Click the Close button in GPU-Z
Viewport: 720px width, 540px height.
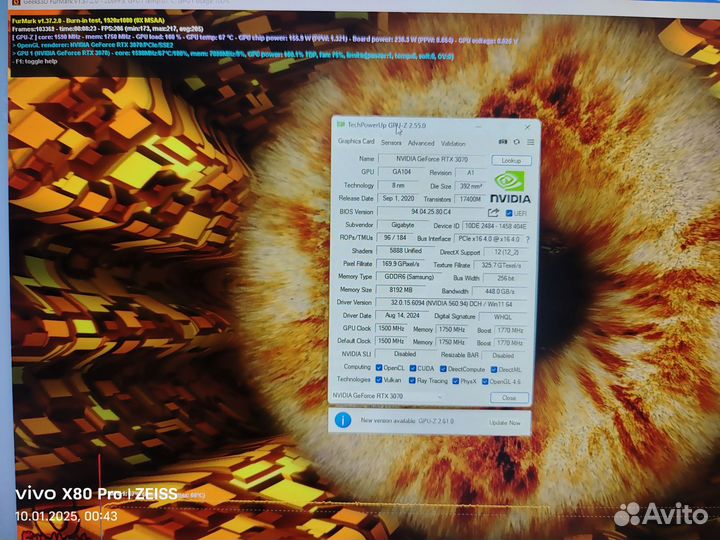coord(510,397)
